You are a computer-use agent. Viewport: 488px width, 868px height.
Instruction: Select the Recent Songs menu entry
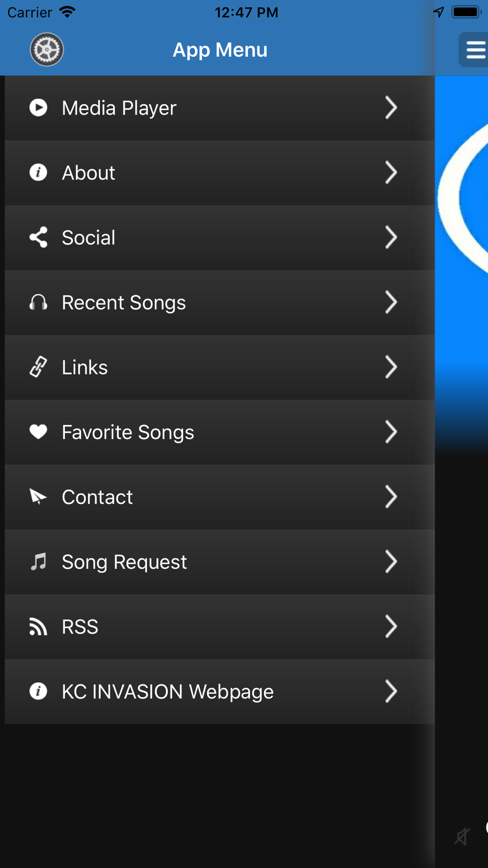tap(220, 302)
